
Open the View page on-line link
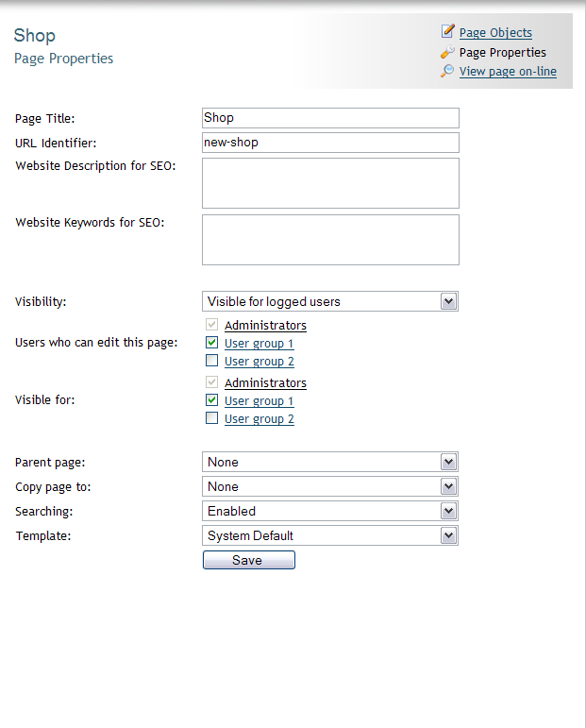click(x=508, y=72)
